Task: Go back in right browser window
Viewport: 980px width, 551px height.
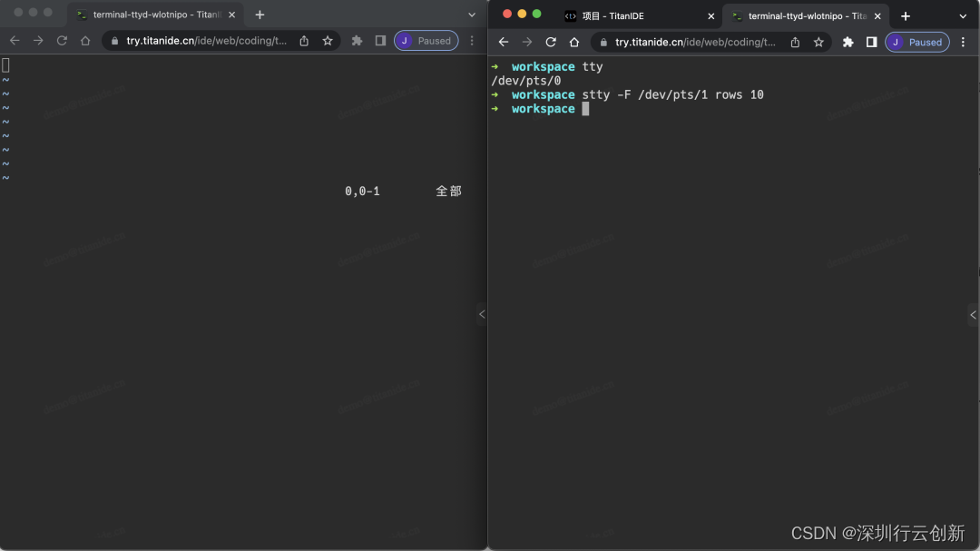Action: click(503, 42)
